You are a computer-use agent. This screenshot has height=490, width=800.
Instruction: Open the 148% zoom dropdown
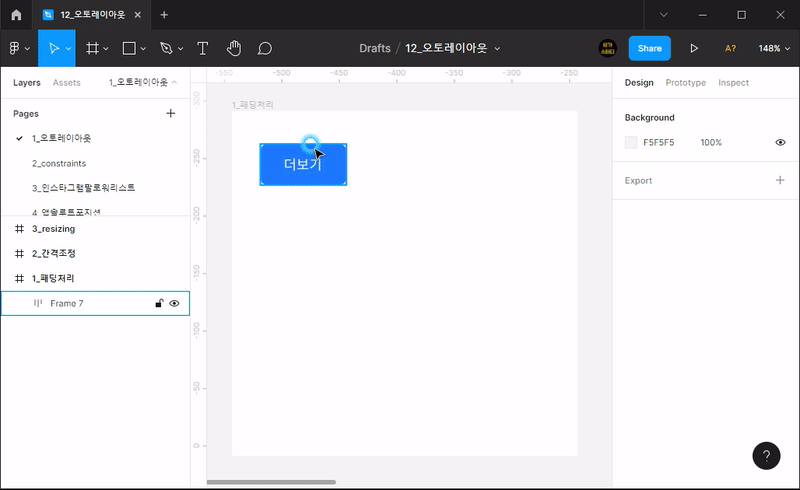tap(773, 48)
